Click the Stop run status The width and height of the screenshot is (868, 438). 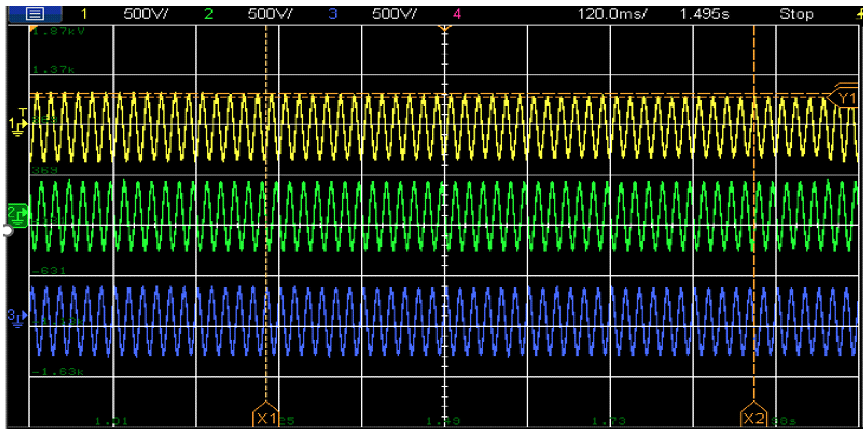tap(796, 14)
